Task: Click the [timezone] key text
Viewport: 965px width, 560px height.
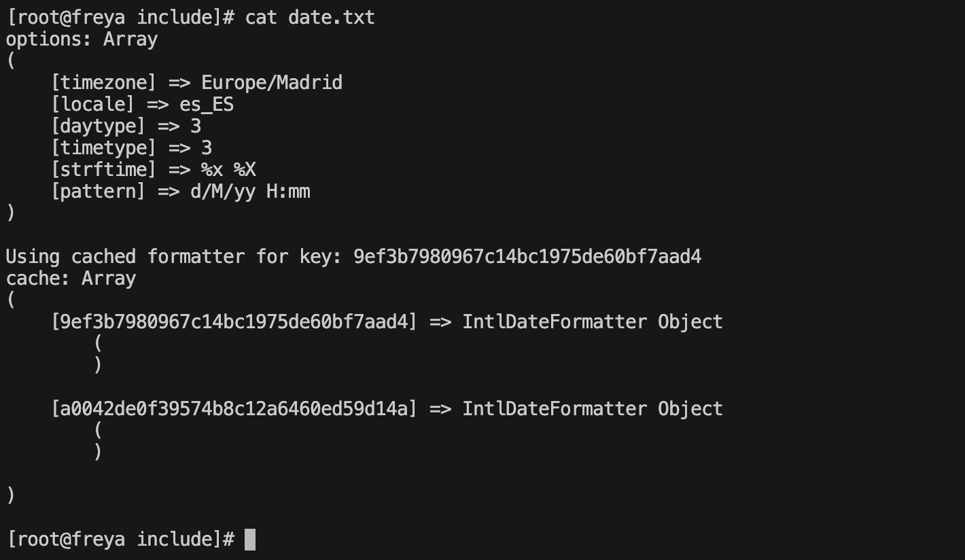Action: click(104, 83)
